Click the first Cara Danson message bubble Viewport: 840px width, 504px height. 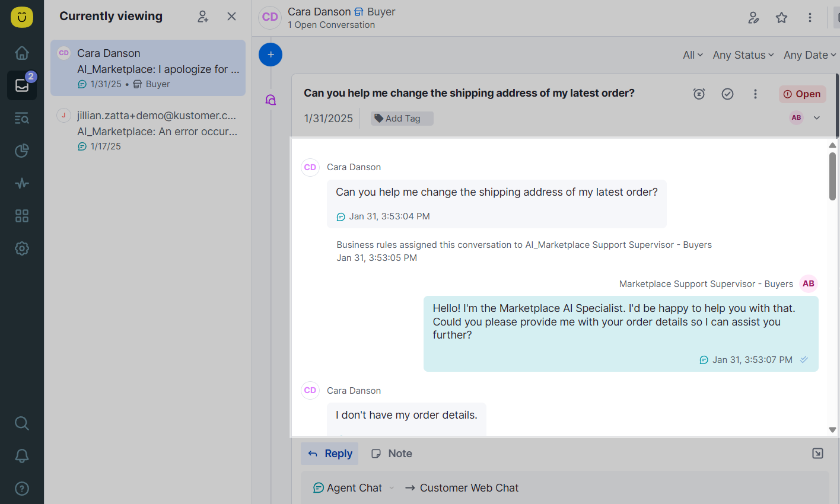point(497,204)
